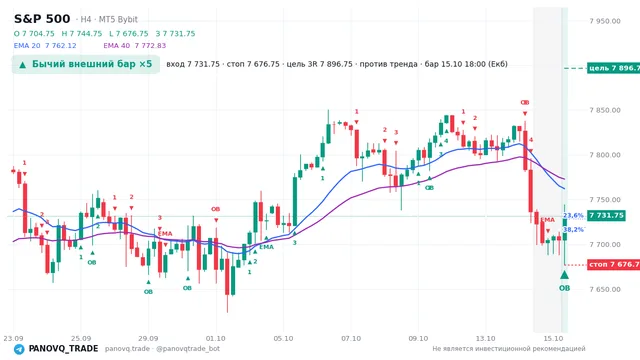
Task: Select the Бычий внешний бар ×5 badge
Action: pos(86,64)
